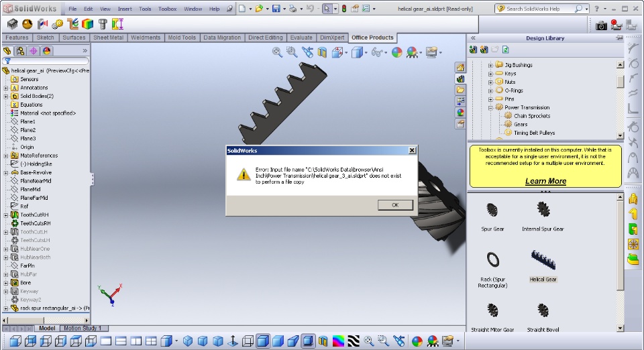
Task: Click the Curvature rainbow icon in bottom toolbar
Action: point(338,341)
